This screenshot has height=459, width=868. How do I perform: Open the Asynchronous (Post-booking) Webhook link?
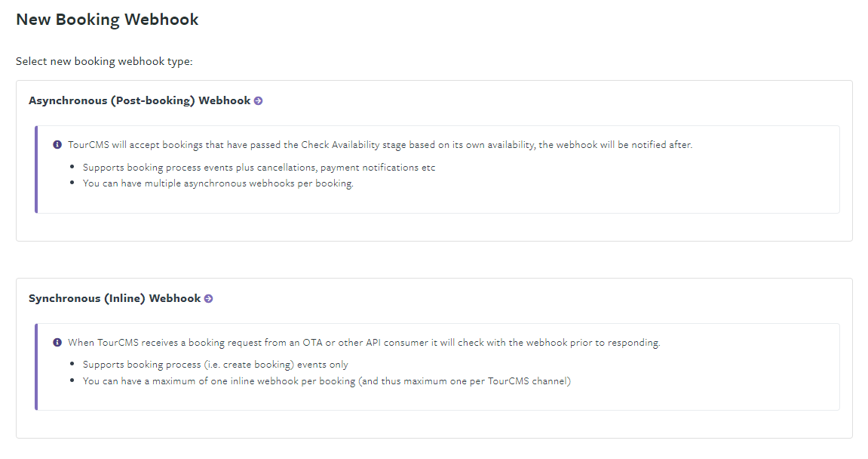click(140, 100)
